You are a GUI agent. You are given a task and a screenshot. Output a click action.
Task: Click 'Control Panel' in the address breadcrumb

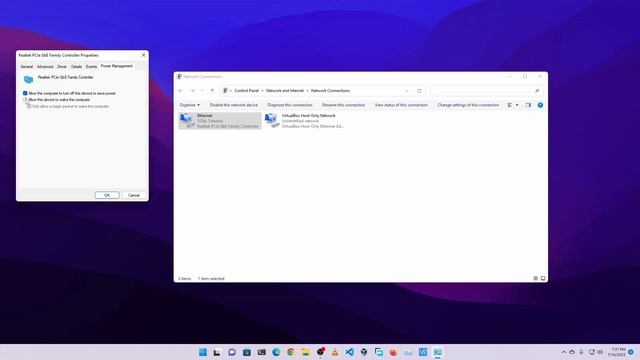pos(247,91)
